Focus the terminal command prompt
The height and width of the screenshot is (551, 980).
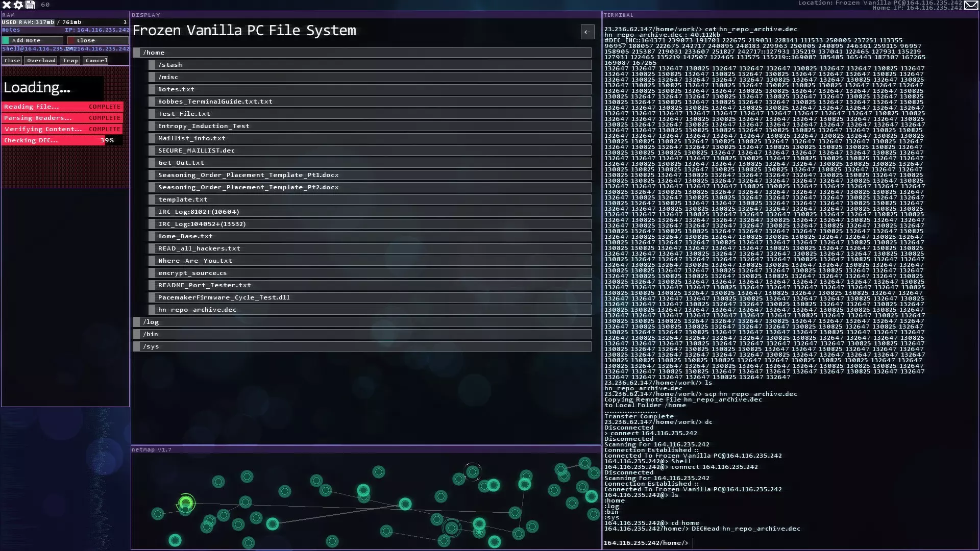pyautogui.click(x=766, y=543)
